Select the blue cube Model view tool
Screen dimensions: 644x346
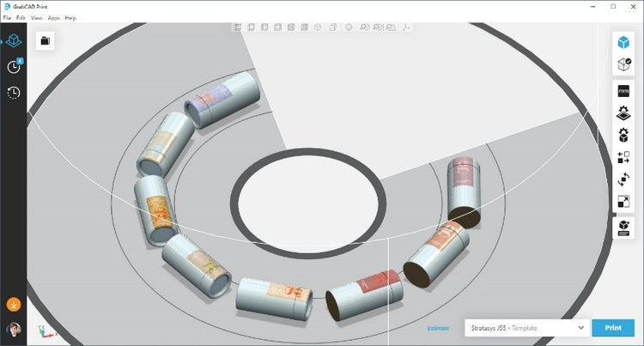click(623, 42)
